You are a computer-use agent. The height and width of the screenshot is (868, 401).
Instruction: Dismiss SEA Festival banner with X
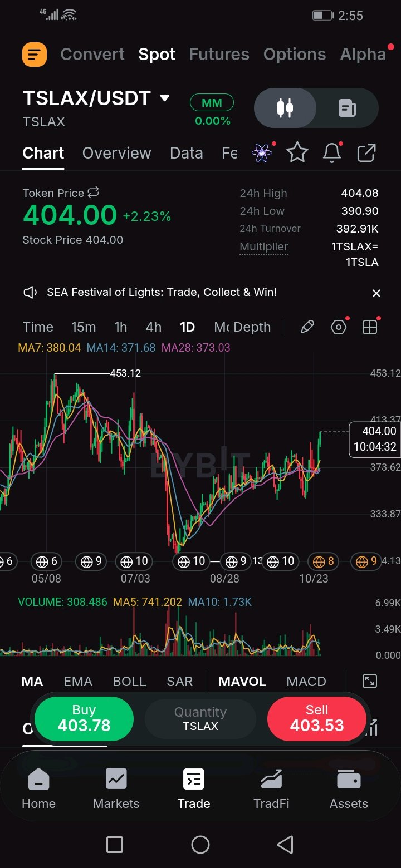376,293
